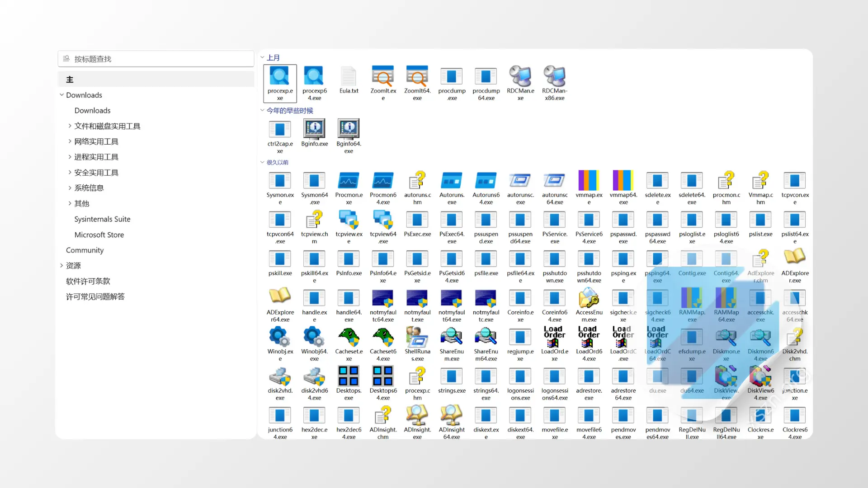Open the Community link in sidebar
Viewport: 868px width, 488px height.
point(85,250)
